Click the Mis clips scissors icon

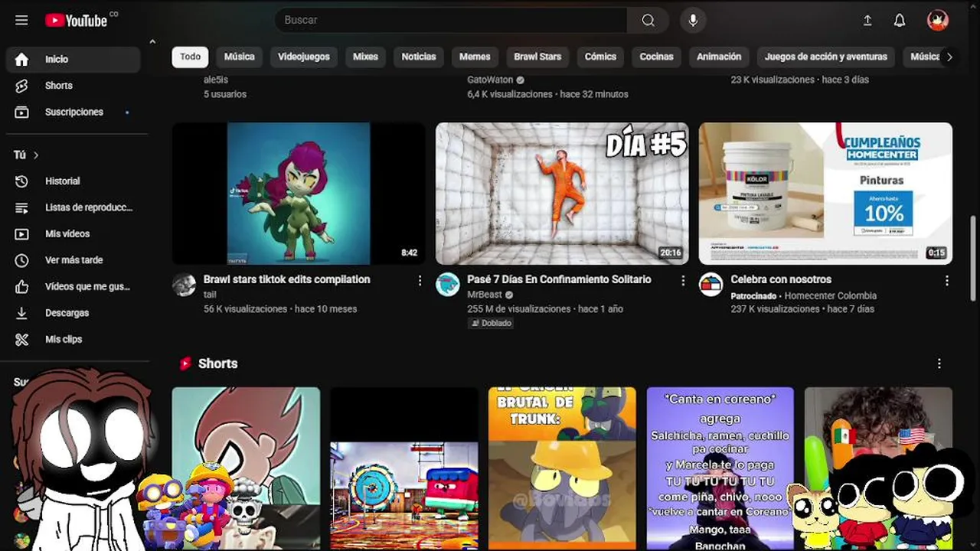21,339
